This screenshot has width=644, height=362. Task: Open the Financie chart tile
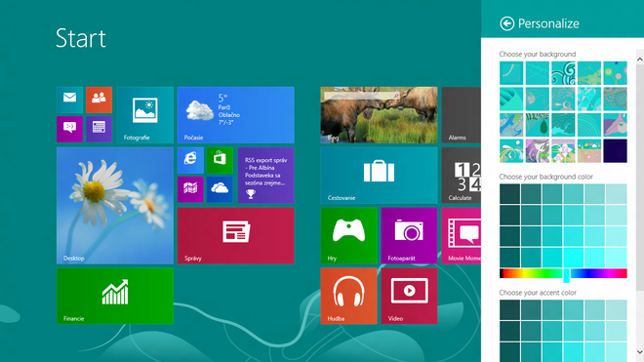(x=115, y=296)
